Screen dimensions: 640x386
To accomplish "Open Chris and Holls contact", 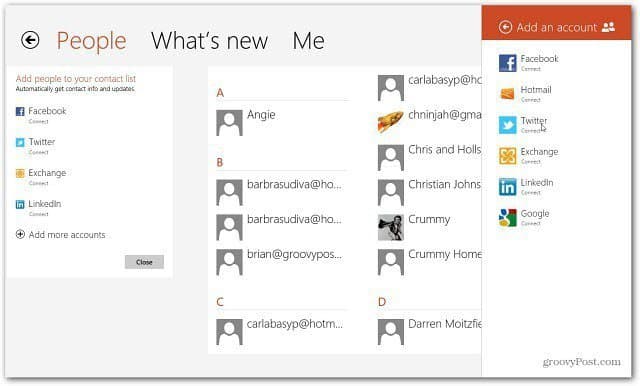I will pos(445,149).
